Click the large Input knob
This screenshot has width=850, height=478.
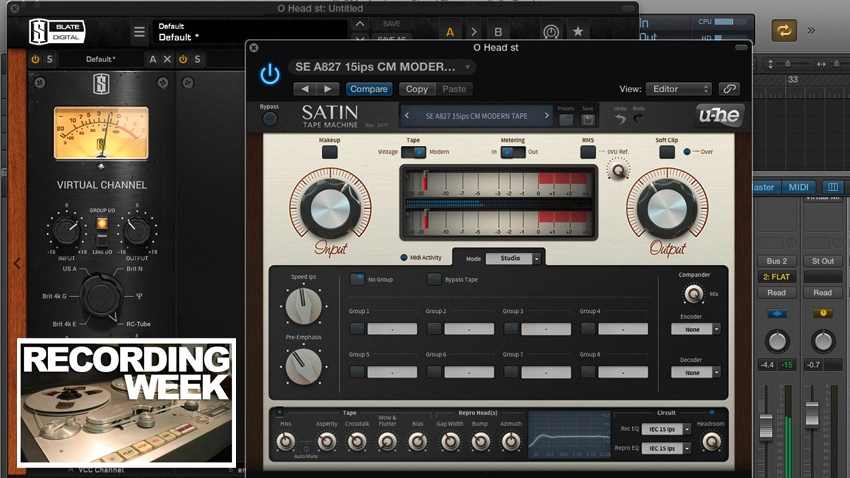pyautogui.click(x=330, y=209)
